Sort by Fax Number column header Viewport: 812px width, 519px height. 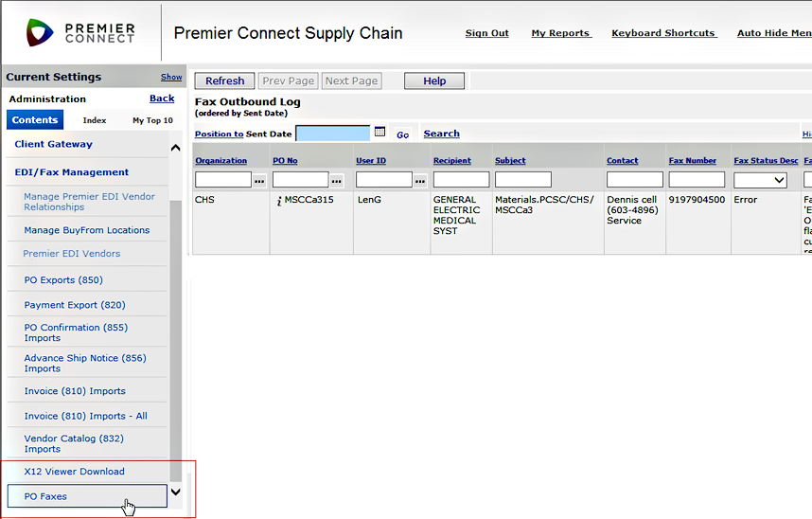click(x=692, y=161)
